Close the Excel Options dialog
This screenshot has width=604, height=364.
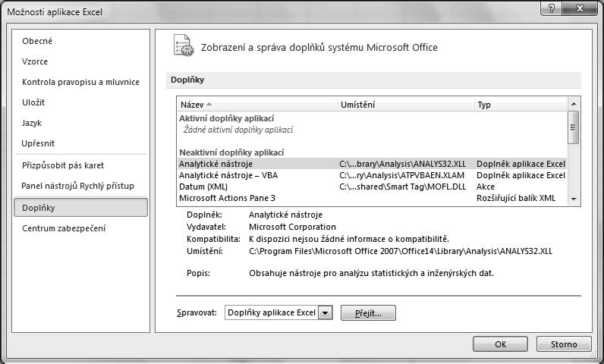580,8
